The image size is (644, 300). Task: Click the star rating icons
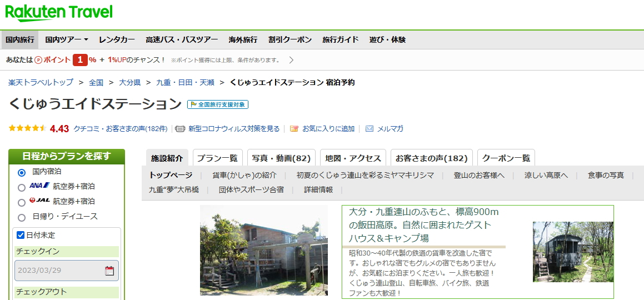[x=28, y=128]
